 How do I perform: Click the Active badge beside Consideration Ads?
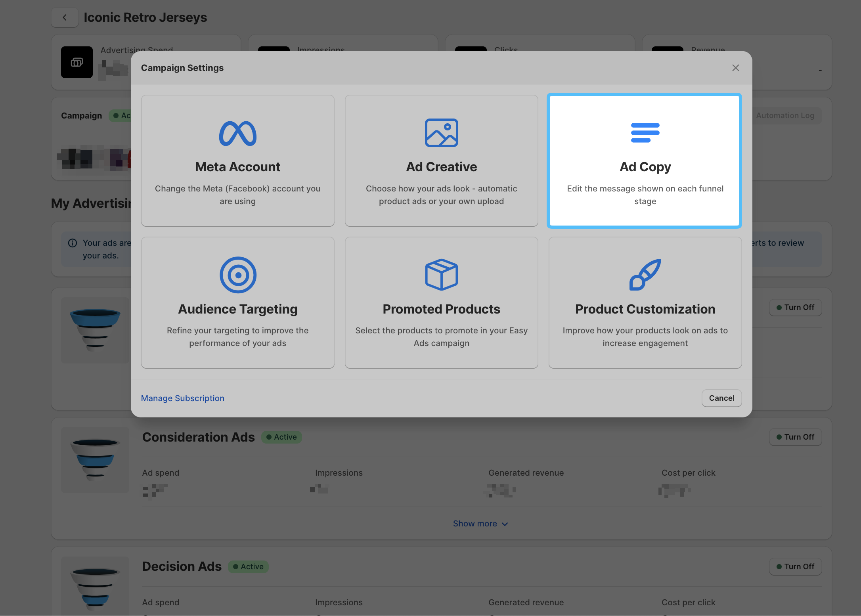pos(281,437)
